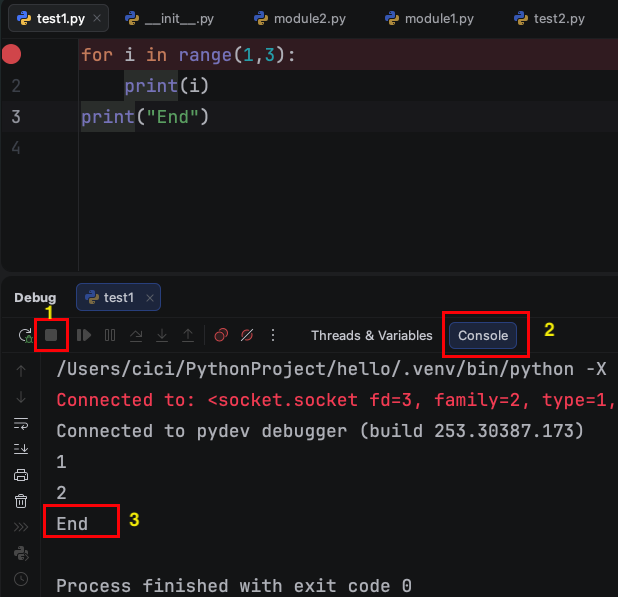The image size is (618, 597).
Task: Open the debug toolbar more options menu
Action: coord(272,336)
